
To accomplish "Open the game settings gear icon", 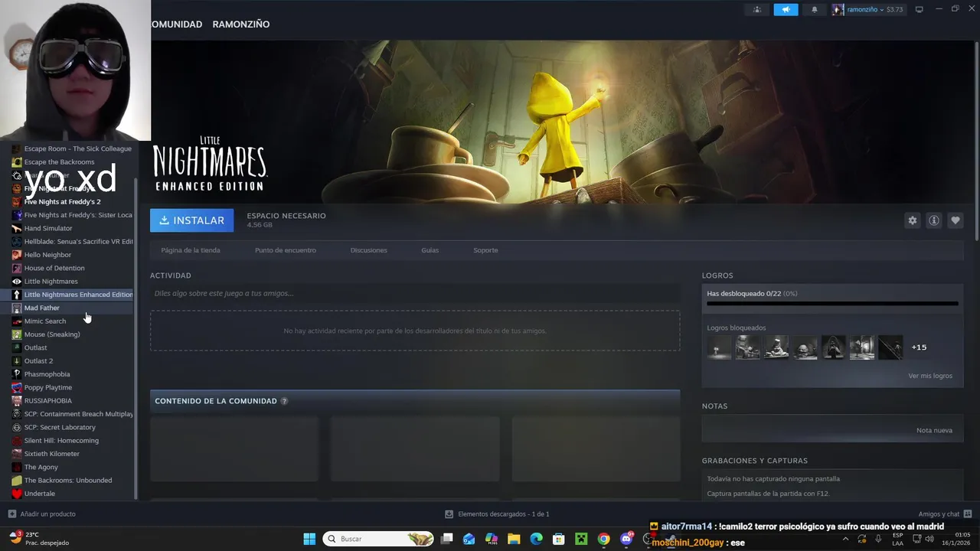I will [913, 220].
